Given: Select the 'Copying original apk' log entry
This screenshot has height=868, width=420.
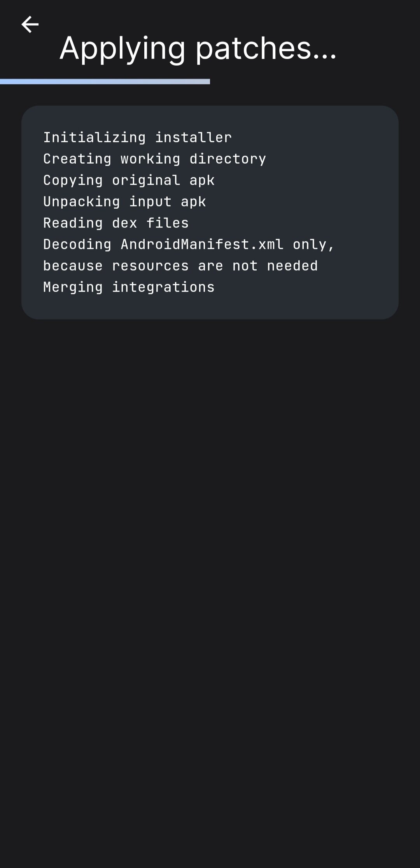Looking at the screenshot, I should point(129,180).
